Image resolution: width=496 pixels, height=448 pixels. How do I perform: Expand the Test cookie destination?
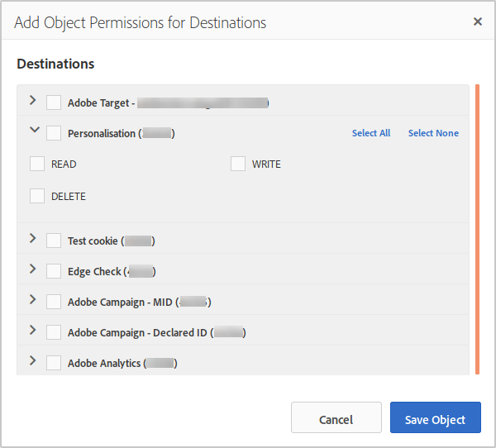pos(33,239)
